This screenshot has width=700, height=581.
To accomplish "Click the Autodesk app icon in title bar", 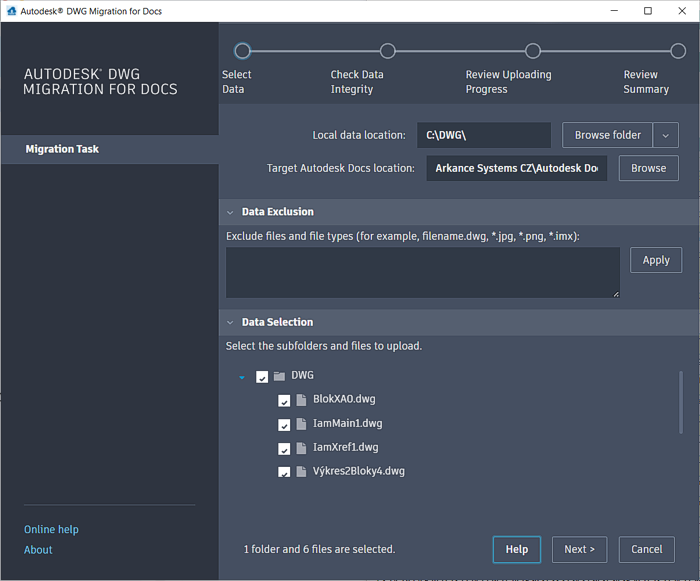I will 11,11.
